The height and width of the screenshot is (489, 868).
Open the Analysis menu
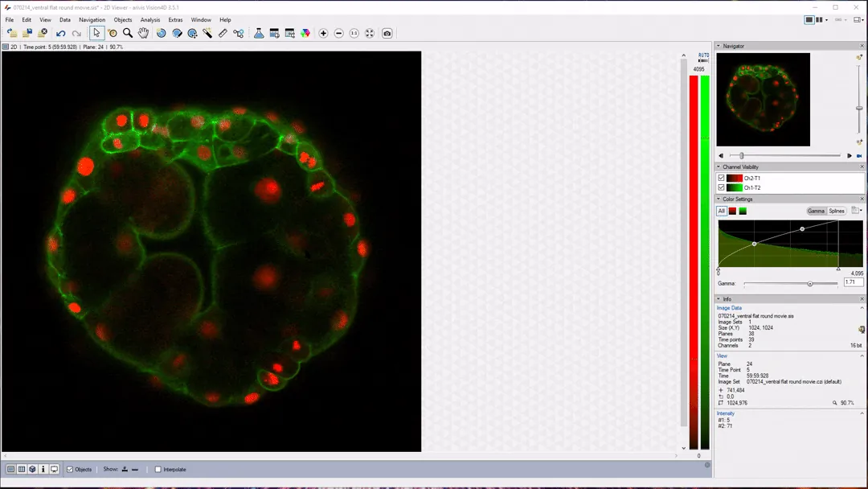coord(150,19)
